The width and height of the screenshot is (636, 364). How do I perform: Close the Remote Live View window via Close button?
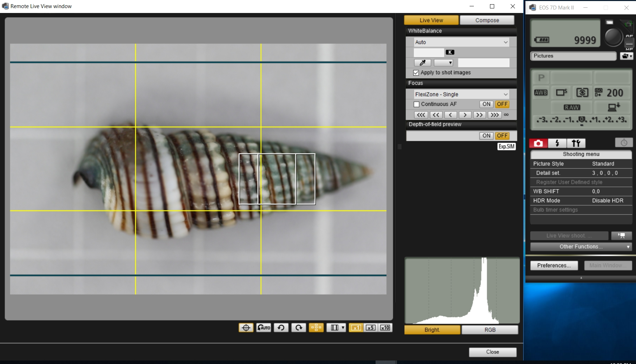click(492, 352)
